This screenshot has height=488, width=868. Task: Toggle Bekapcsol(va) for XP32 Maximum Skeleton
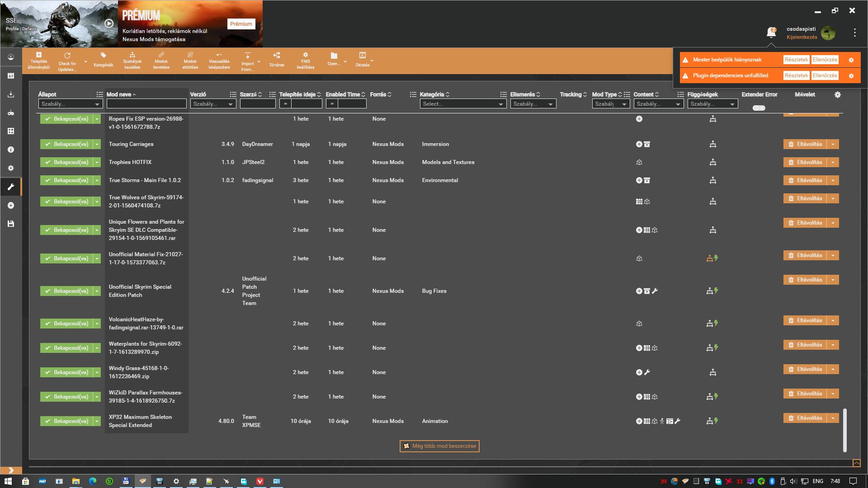66,421
